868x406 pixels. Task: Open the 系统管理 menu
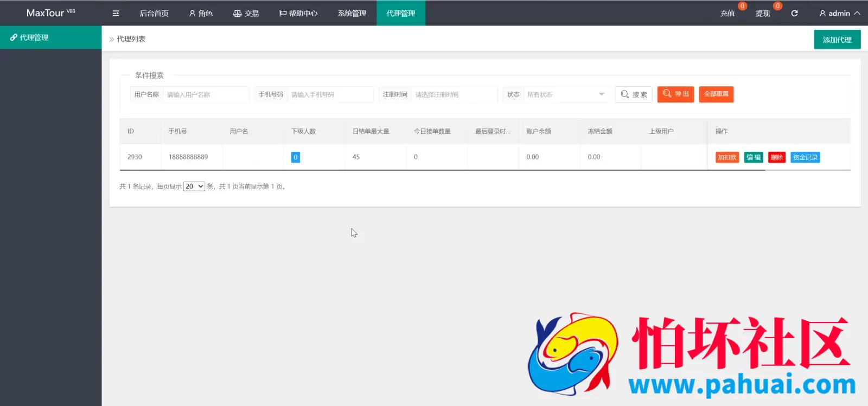pyautogui.click(x=352, y=13)
